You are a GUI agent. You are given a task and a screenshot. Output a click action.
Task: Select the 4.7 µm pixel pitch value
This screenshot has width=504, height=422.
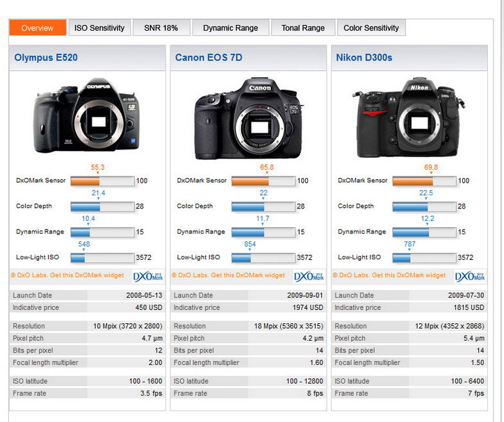(x=152, y=338)
